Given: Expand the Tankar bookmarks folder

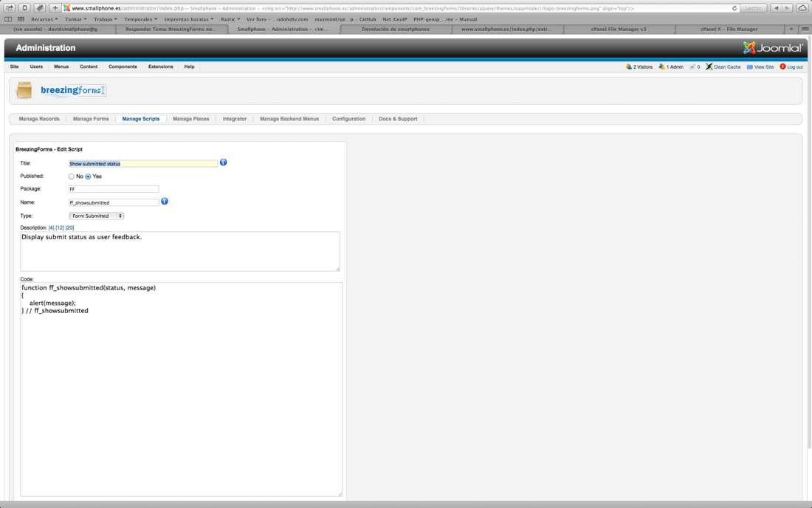Looking at the screenshot, I should click(76, 19).
